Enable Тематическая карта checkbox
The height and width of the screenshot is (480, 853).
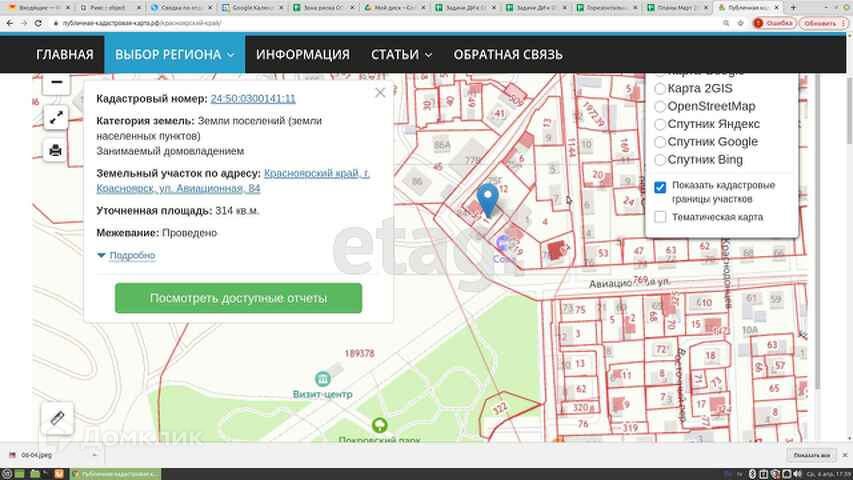coord(660,217)
